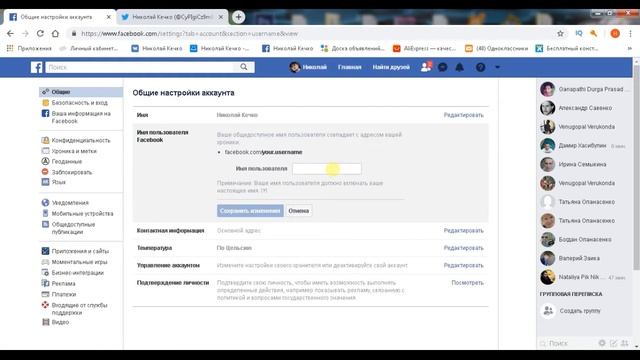This screenshot has width=640, height=360.
Task: Click the Facebook search field
Action: click(140, 67)
